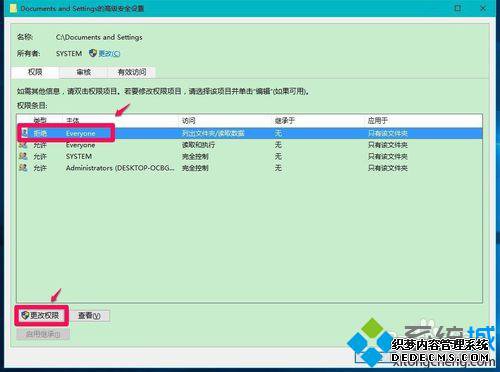This screenshot has height=372, width=500.
Task: Click the 无 value in the allow Everyone row
Action: coord(278,145)
